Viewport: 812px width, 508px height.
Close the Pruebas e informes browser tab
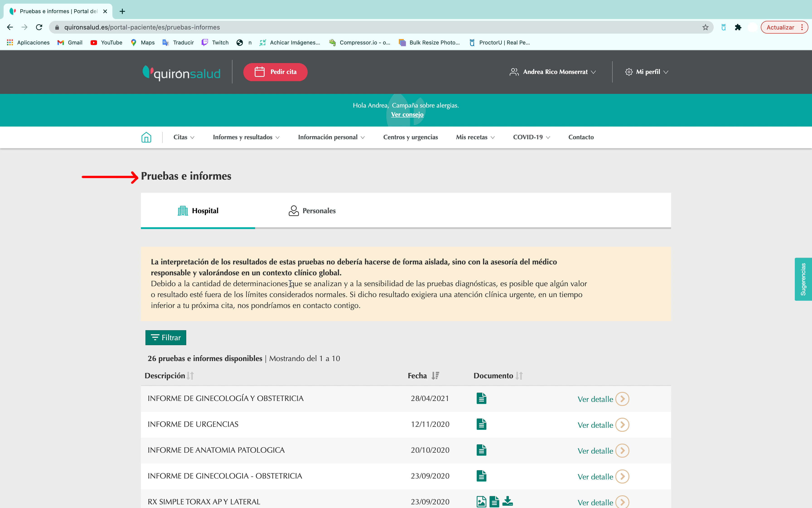coord(105,11)
